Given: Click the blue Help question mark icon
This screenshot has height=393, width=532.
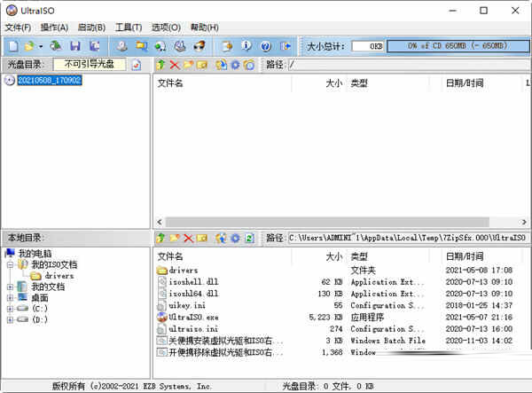Looking at the screenshot, I should (x=265, y=45).
